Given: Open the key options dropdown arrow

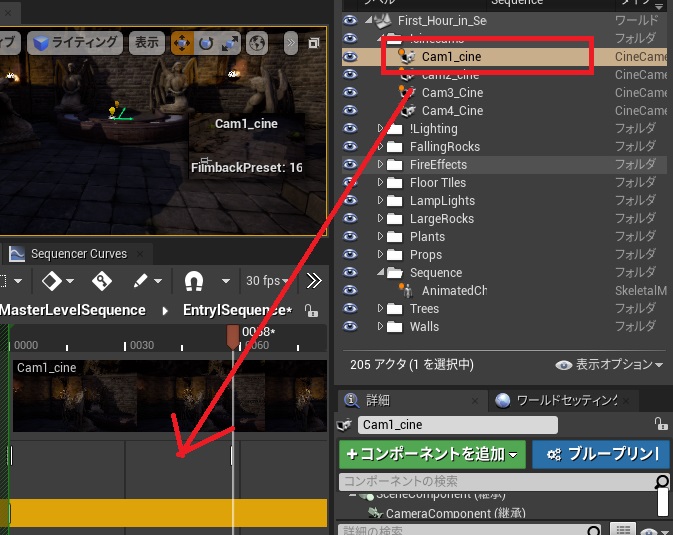Looking at the screenshot, I should (x=70, y=281).
